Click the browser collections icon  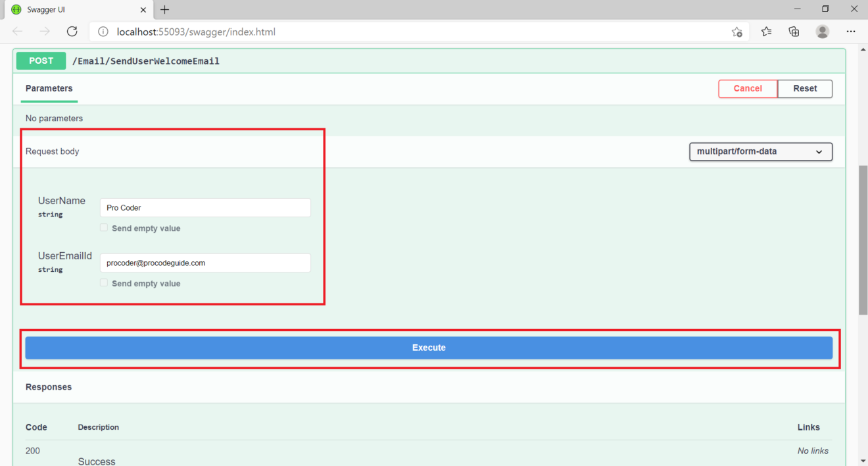click(794, 31)
